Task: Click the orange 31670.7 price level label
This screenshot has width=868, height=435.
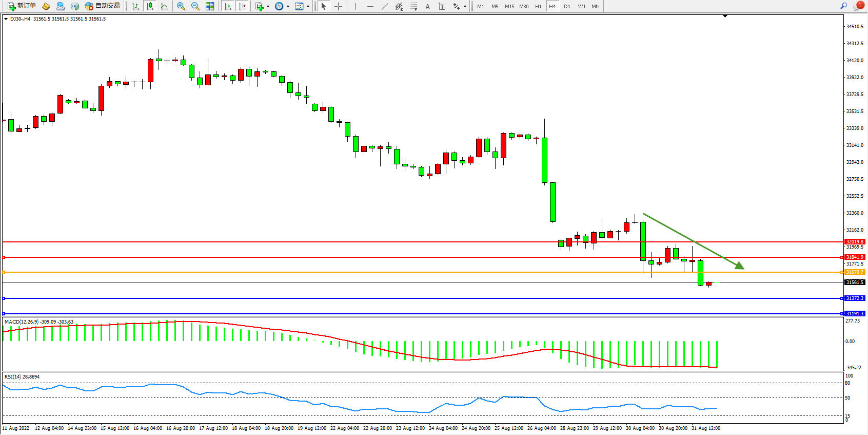Action: click(855, 272)
